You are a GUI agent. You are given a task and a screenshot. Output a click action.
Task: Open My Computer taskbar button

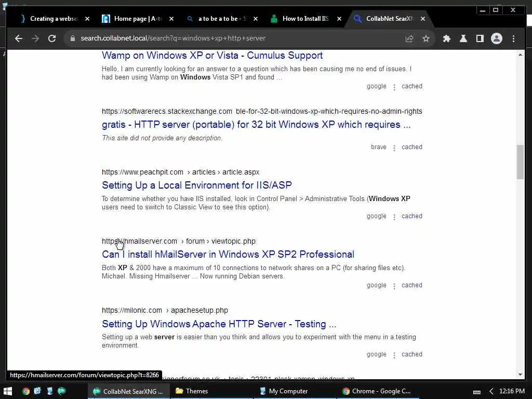pos(295,391)
